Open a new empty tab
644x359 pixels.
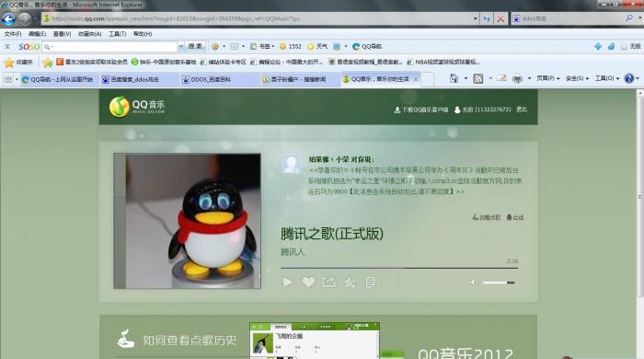point(428,79)
